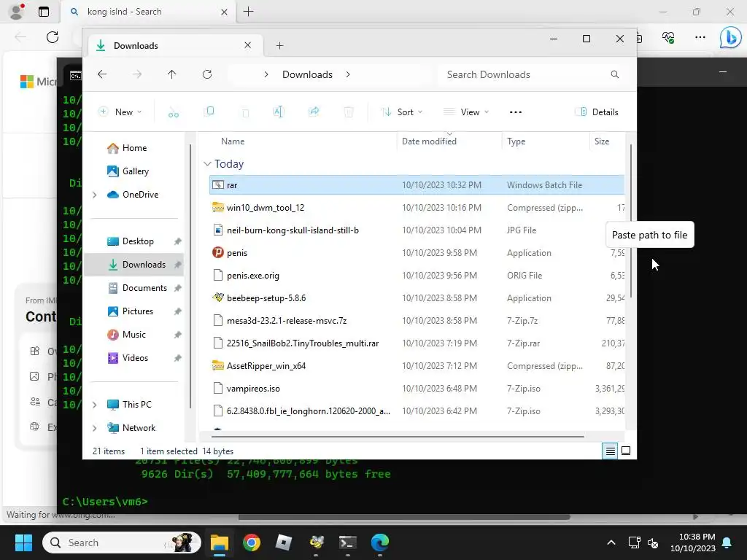Close the Downloads tab
Screen dimensions: 747x560
tap(248, 45)
